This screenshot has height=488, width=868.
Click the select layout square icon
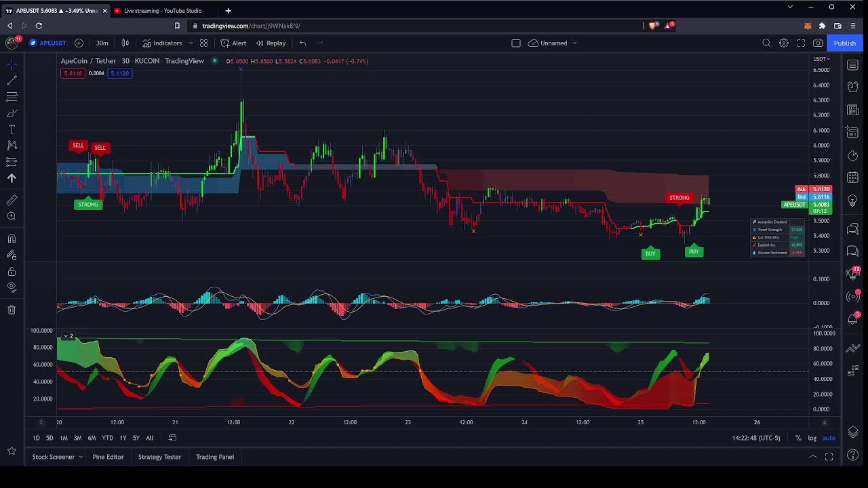(x=516, y=43)
